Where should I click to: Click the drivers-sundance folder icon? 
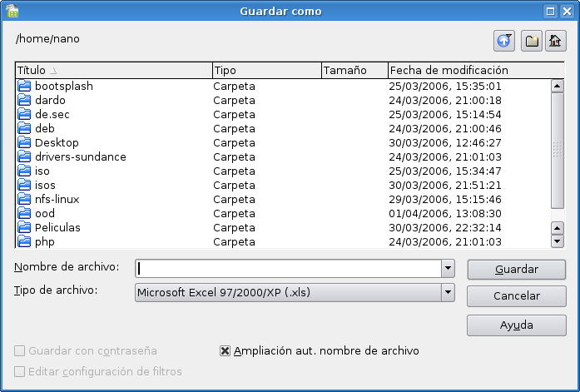[24, 156]
